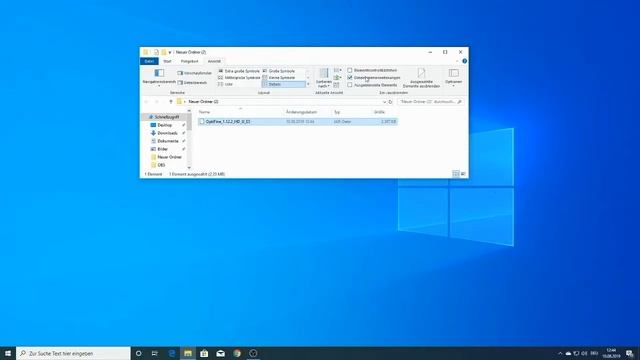The height and width of the screenshot is (360, 640).
Task: Open the Mail app from taskbar
Action: coord(220,353)
